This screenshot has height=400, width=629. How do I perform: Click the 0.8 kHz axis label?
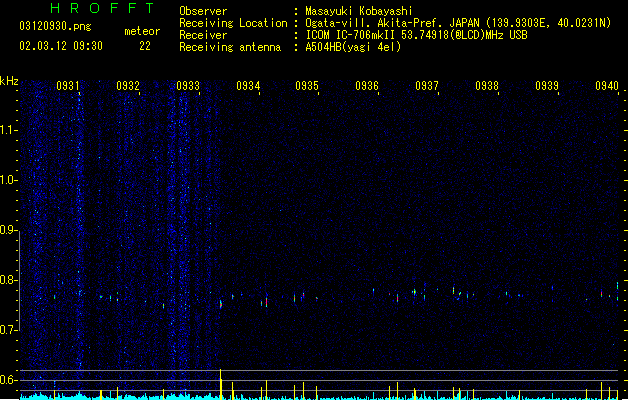click(x=8, y=280)
